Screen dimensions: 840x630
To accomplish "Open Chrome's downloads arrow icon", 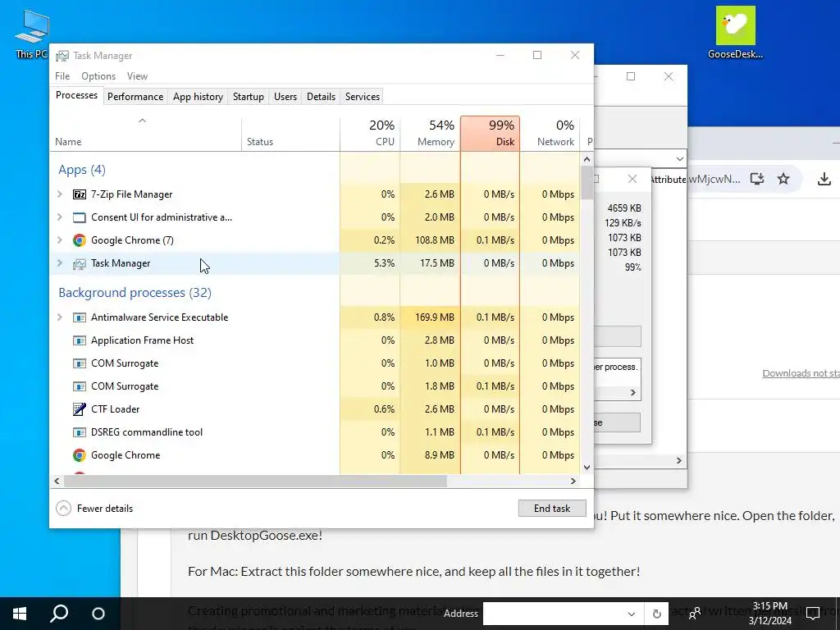I will coord(824,179).
